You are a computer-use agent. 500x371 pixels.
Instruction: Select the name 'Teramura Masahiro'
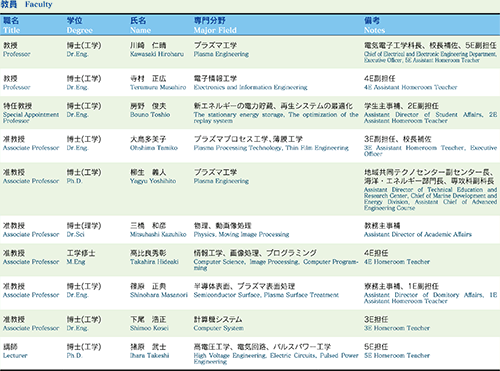[x=158, y=87]
